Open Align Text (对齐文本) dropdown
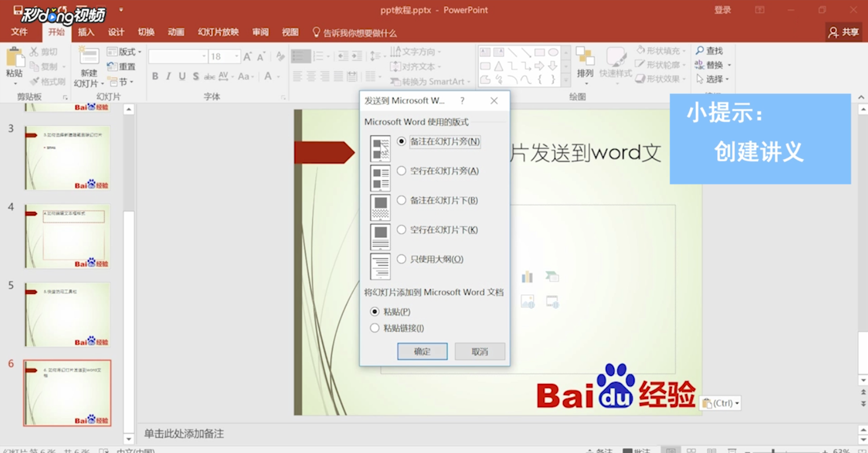The width and height of the screenshot is (868, 453). [x=439, y=67]
